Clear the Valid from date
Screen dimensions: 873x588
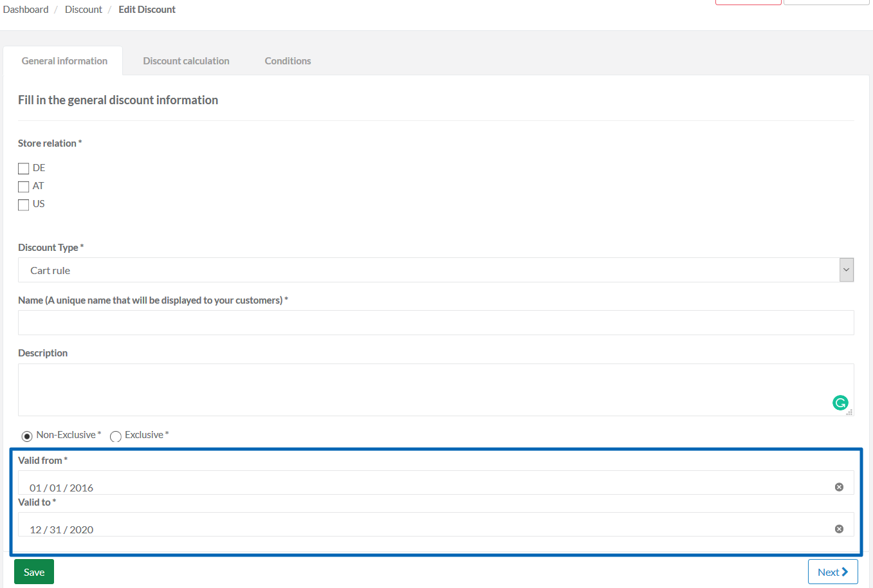[x=839, y=487]
